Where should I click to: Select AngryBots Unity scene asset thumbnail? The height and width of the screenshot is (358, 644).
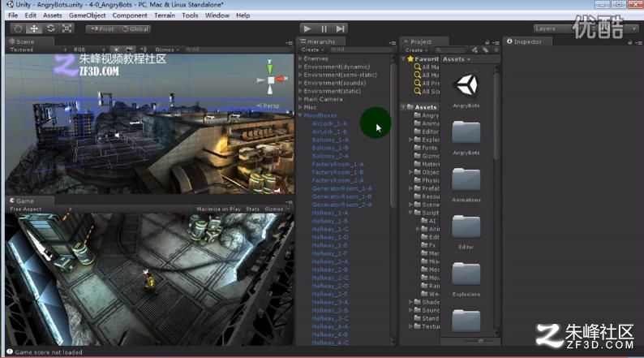tap(466, 85)
